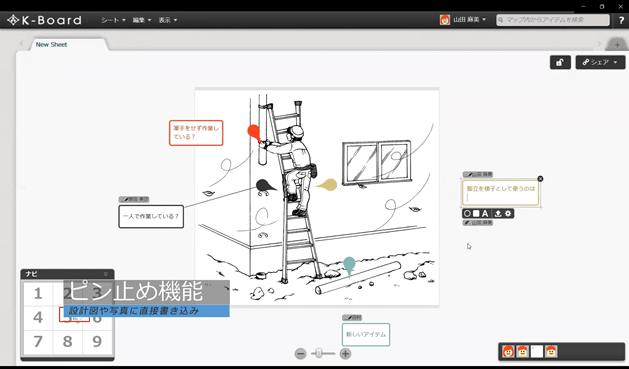Click the map item search field

coord(553,20)
